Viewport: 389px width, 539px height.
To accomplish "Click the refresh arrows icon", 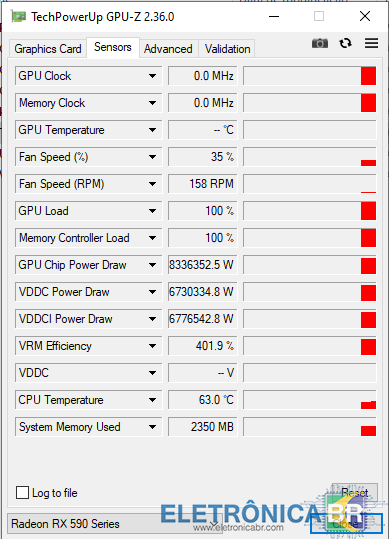I will (x=345, y=43).
